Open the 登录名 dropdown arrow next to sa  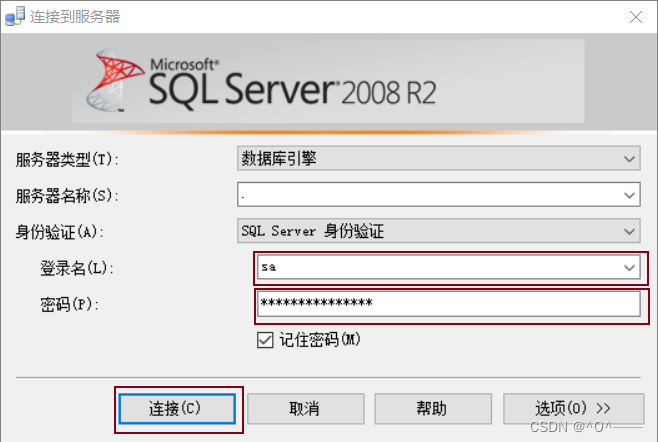pos(629,267)
